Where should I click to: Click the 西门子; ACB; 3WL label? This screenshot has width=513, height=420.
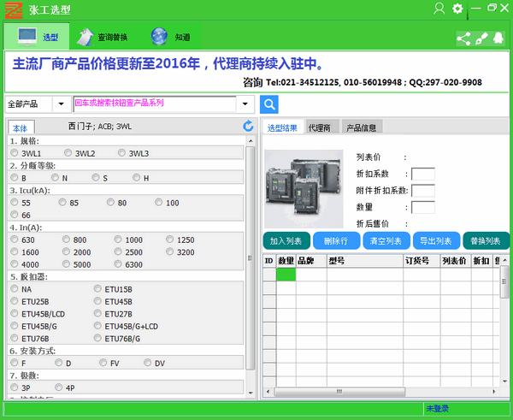tap(100, 127)
